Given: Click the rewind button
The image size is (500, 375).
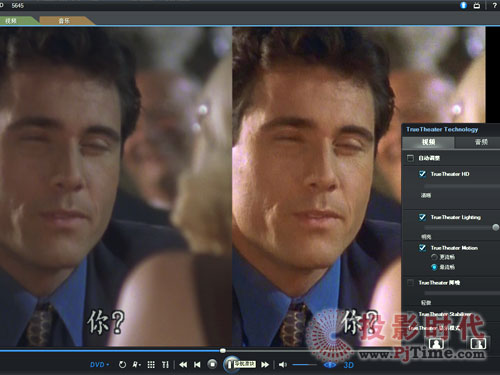Looking at the screenshot, I should point(183,365).
